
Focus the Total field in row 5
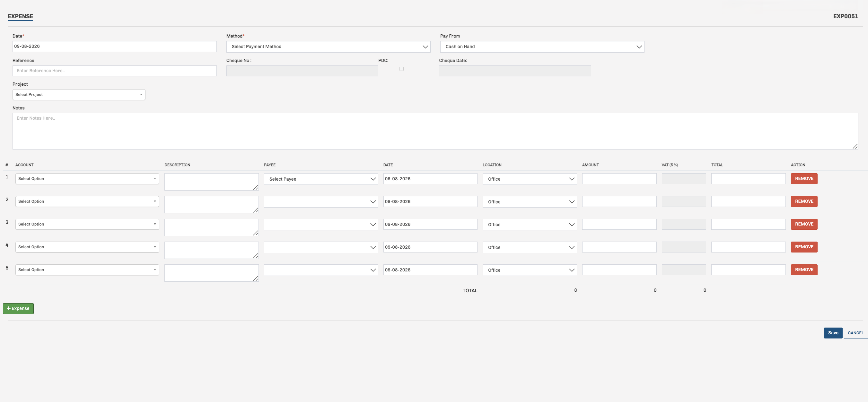point(748,270)
